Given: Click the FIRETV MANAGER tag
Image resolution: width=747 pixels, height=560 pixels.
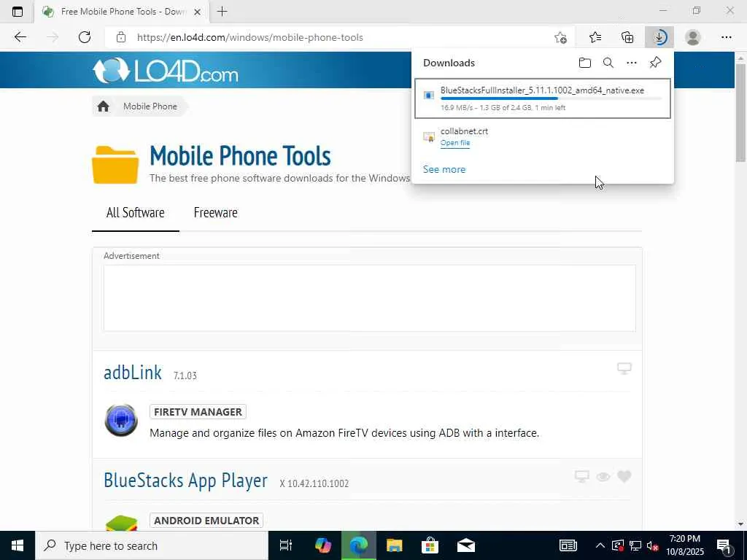Looking at the screenshot, I should pos(198,412).
